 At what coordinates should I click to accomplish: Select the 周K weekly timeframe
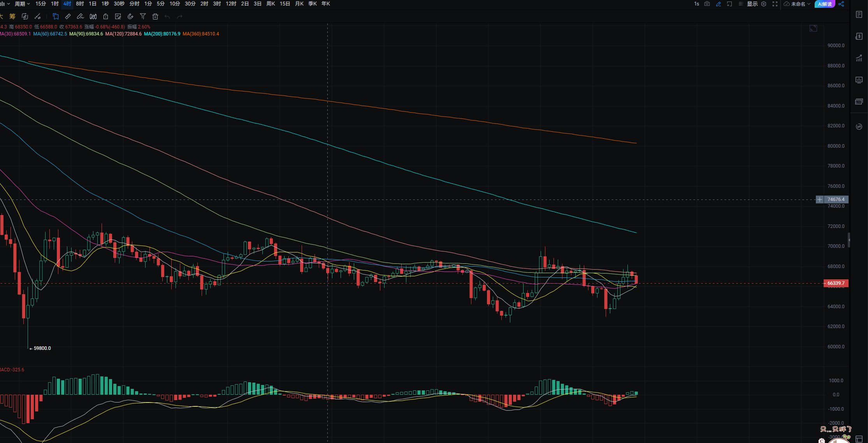tap(271, 4)
